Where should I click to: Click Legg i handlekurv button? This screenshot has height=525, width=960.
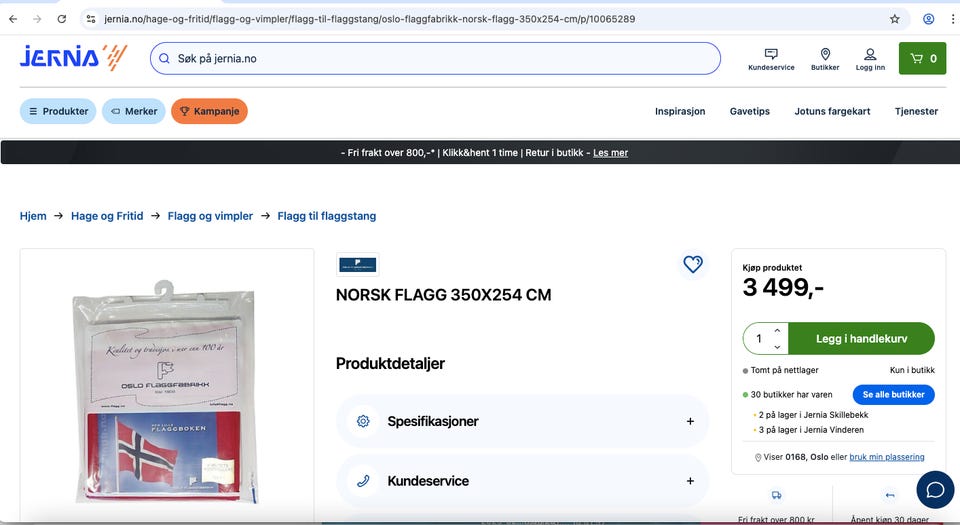tap(861, 338)
